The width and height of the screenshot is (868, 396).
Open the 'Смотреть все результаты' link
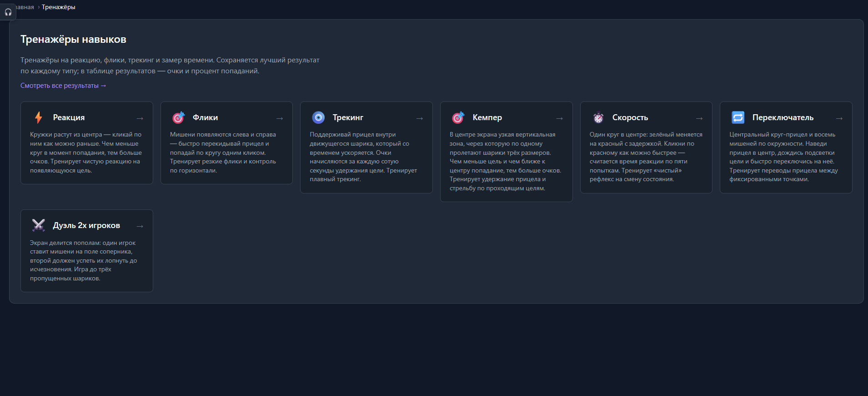pyautogui.click(x=63, y=86)
